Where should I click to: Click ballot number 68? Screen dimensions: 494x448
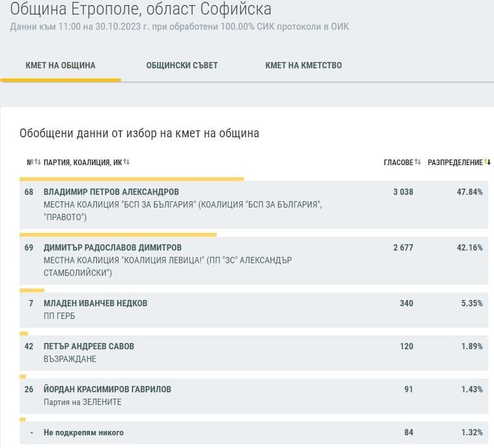28,192
